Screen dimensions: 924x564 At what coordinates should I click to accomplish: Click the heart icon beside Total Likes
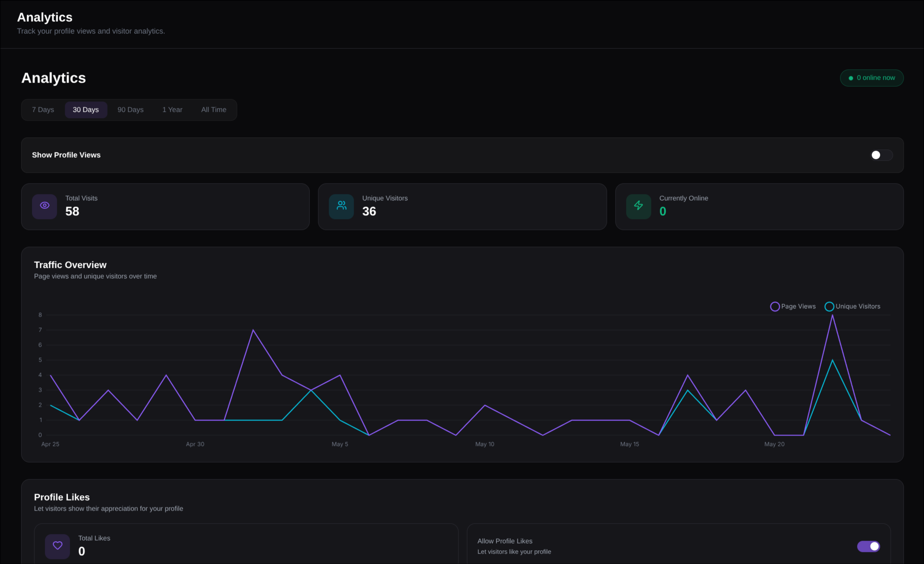pos(58,546)
